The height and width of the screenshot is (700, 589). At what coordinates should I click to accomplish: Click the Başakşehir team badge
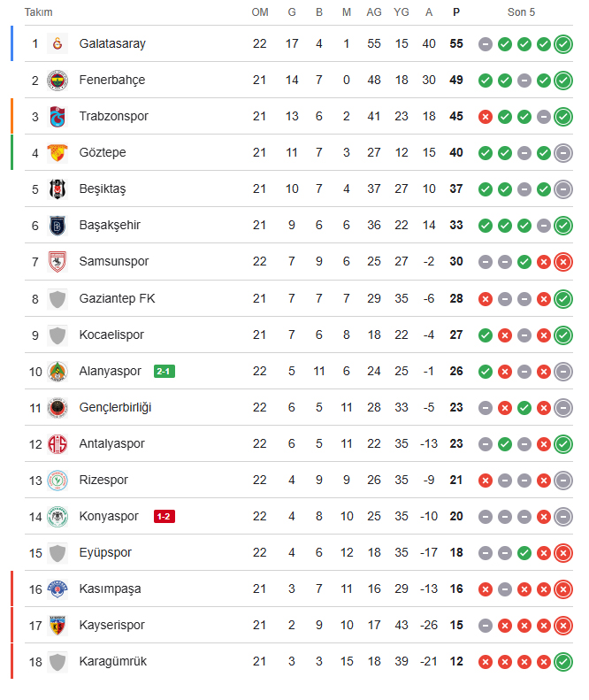(x=57, y=225)
